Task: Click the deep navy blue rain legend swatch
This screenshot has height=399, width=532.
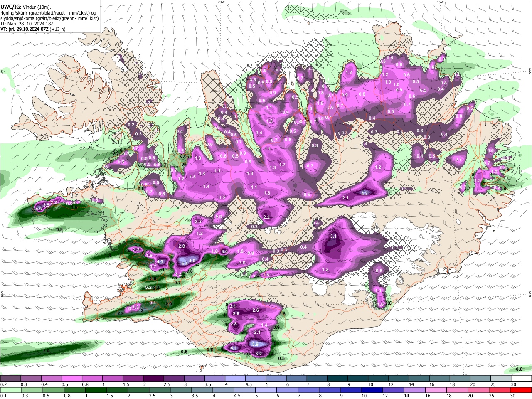Action: pyautogui.click(x=372, y=390)
